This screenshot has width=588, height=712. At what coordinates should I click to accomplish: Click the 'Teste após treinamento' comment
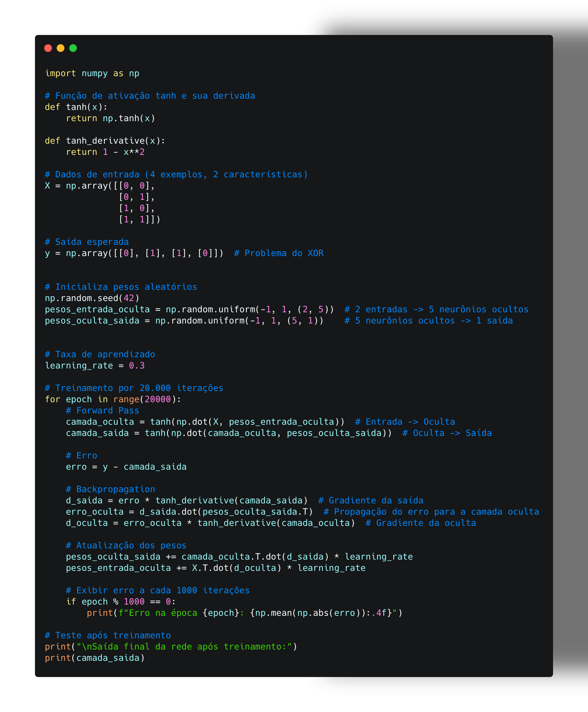(x=108, y=635)
